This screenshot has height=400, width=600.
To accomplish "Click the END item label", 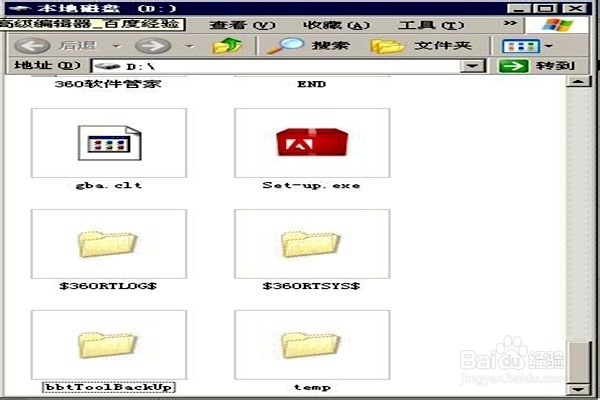I will pyautogui.click(x=312, y=84).
